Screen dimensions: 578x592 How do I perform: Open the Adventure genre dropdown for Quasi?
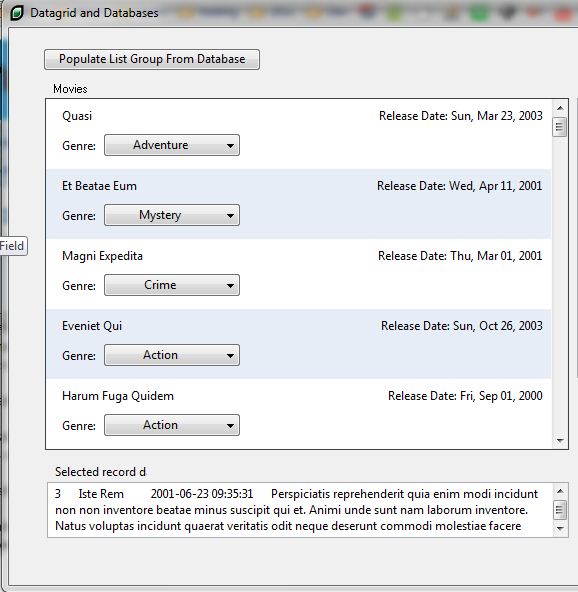pyautogui.click(x=172, y=145)
